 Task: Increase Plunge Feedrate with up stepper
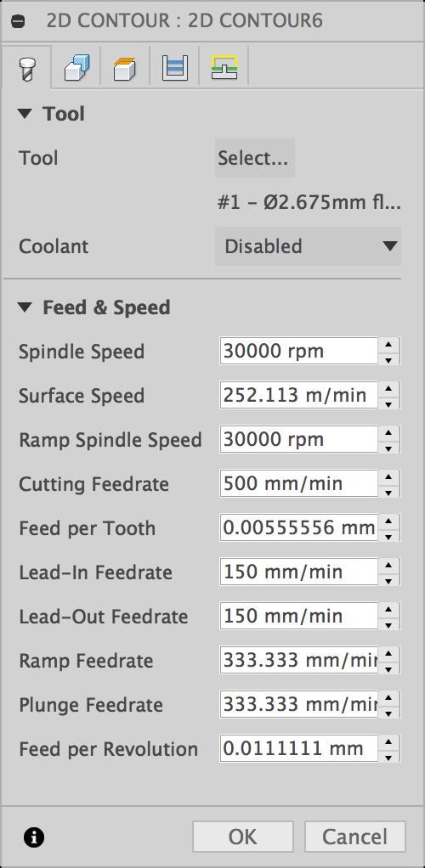(388, 697)
